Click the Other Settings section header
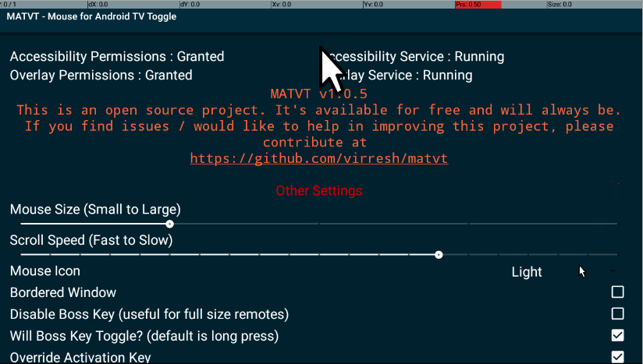The height and width of the screenshot is (364, 643). (319, 190)
